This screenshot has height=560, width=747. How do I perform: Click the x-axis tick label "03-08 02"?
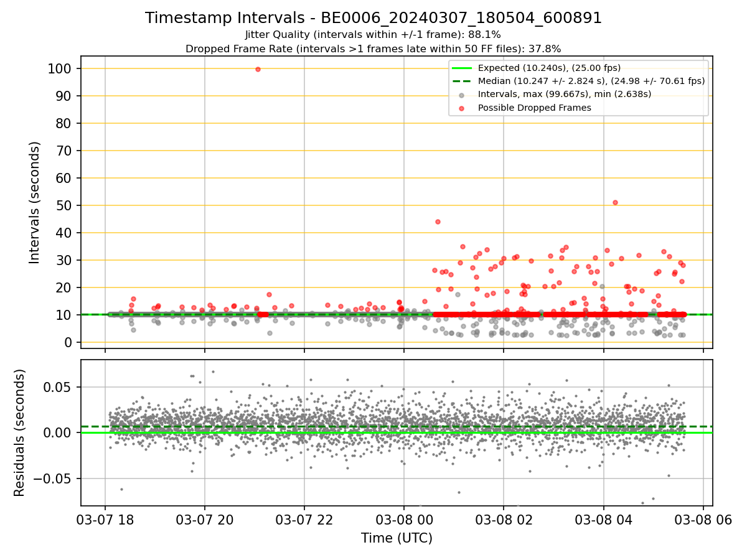[x=504, y=520]
